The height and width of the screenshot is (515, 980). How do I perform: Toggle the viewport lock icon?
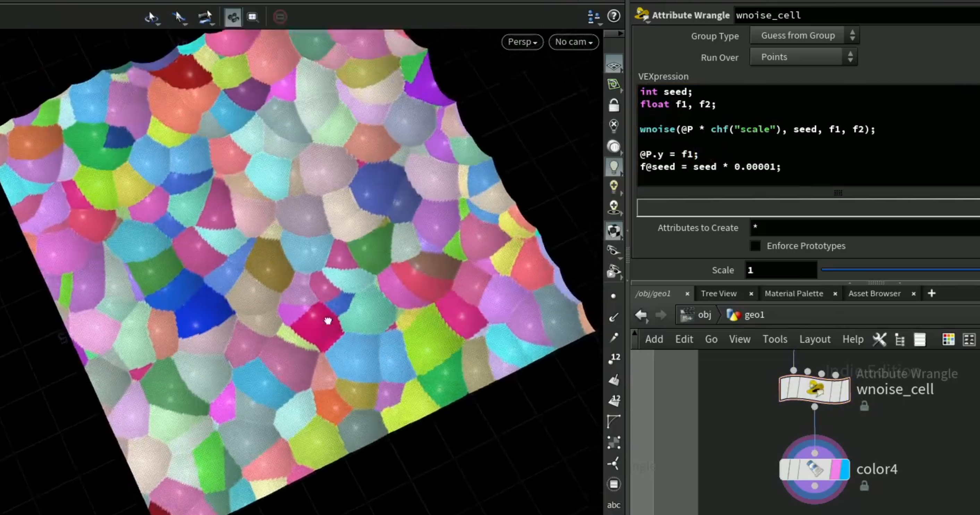pyautogui.click(x=614, y=105)
